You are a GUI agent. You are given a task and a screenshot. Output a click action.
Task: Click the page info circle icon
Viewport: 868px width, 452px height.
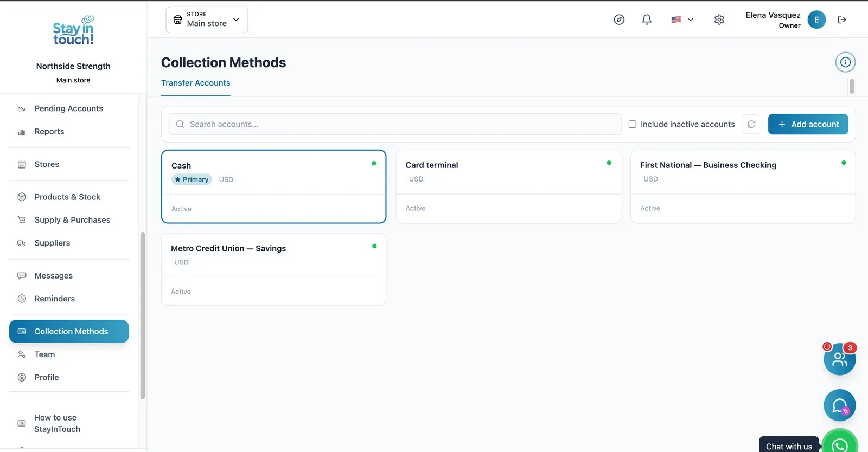point(845,62)
